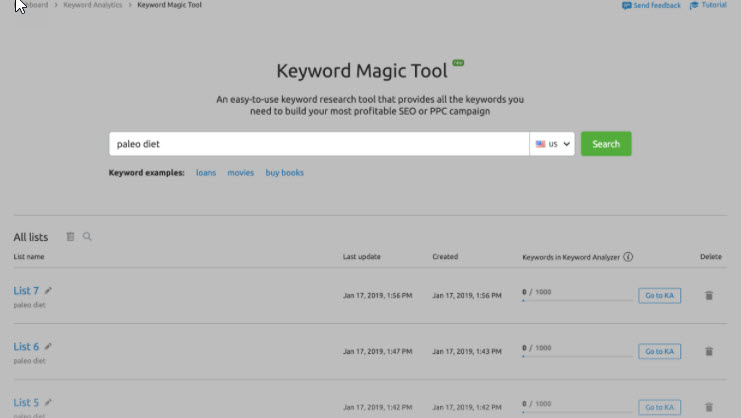Click the List name column header

[x=29, y=256]
